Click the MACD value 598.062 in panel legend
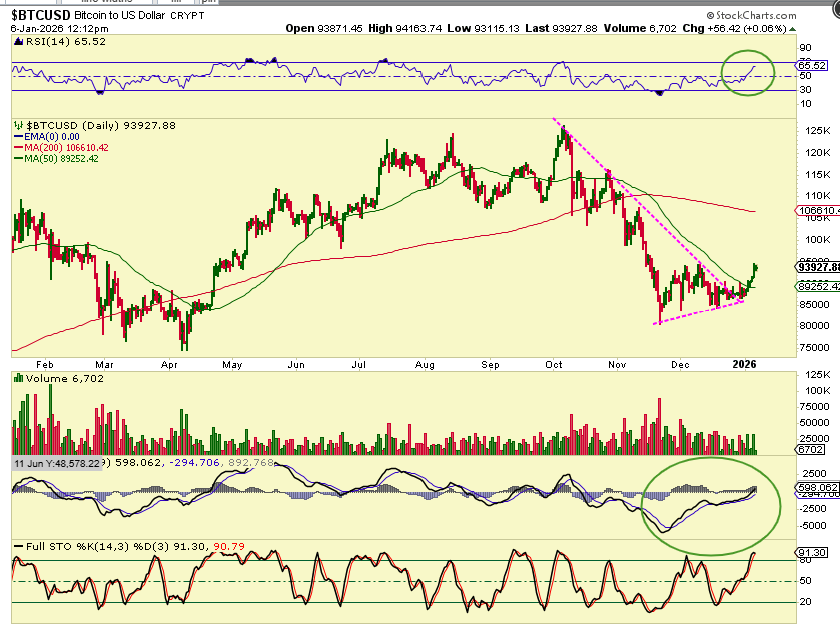Screen dimensions: 840x624 pyautogui.click(x=138, y=462)
